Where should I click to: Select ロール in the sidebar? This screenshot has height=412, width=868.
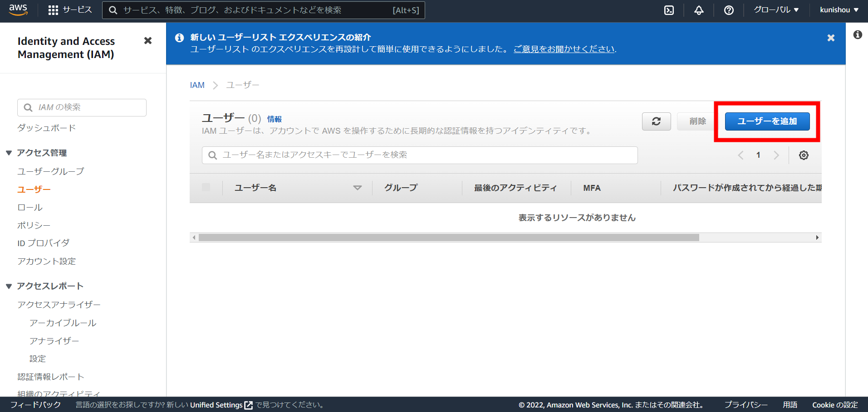coord(29,207)
